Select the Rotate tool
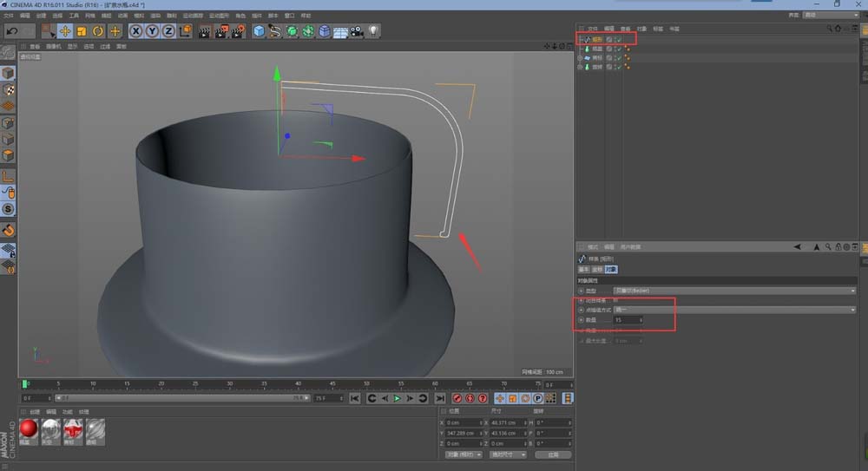Viewport: 868px width, 471px height. click(98, 31)
